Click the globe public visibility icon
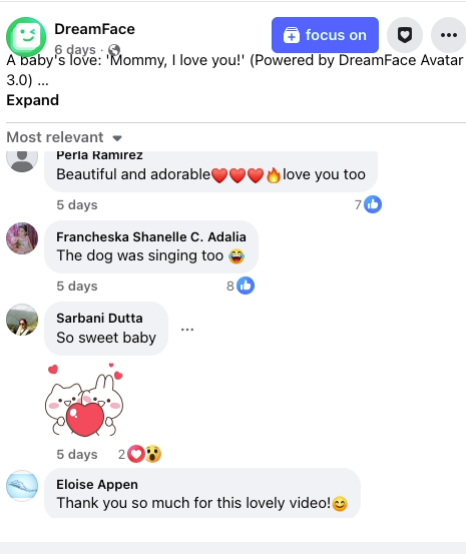This screenshot has height=554, width=466. (114, 50)
